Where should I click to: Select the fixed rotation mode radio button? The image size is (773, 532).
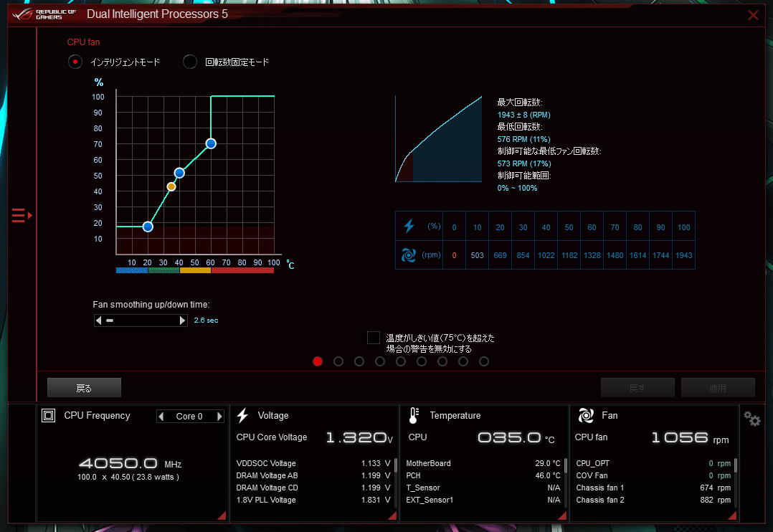pyautogui.click(x=190, y=62)
